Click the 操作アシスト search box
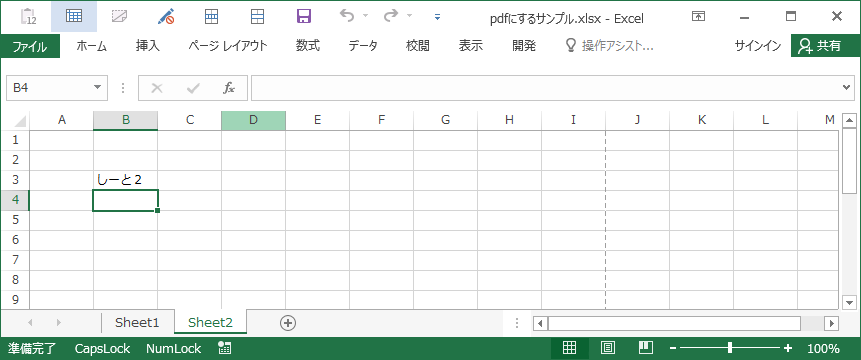Screen dimensions: 861x360 point(610,46)
